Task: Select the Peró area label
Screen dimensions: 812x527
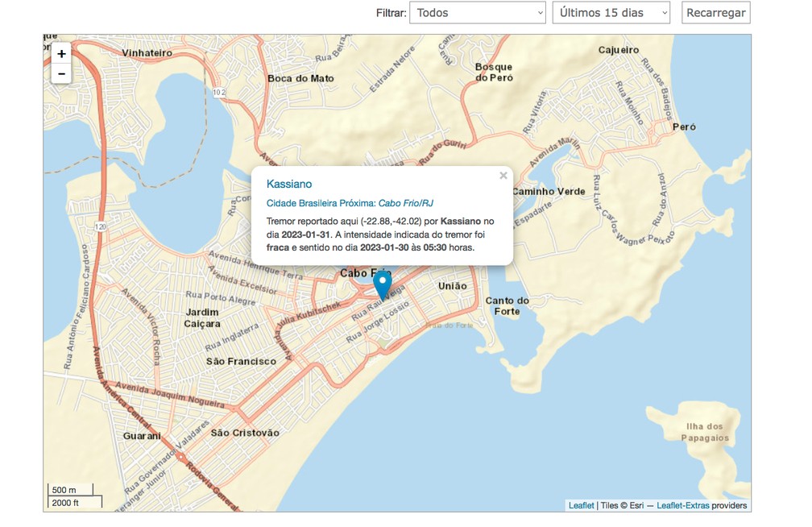Action: point(683,127)
